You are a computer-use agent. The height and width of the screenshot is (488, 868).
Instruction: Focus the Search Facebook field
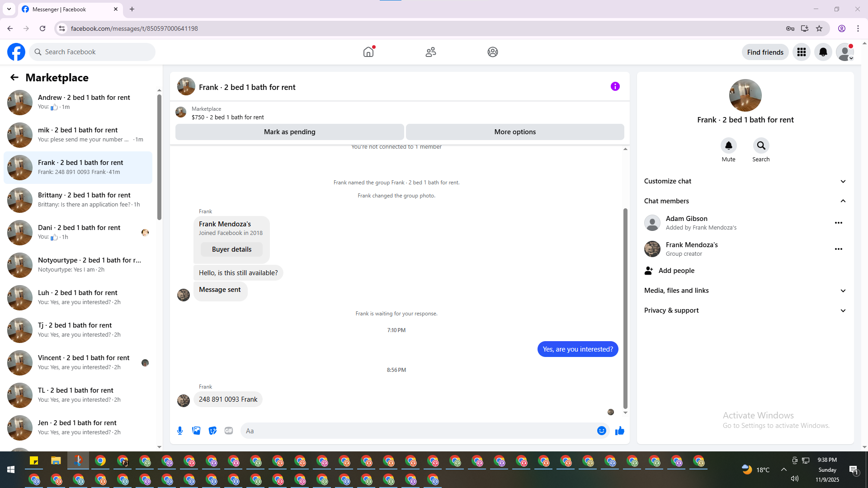[92, 52]
